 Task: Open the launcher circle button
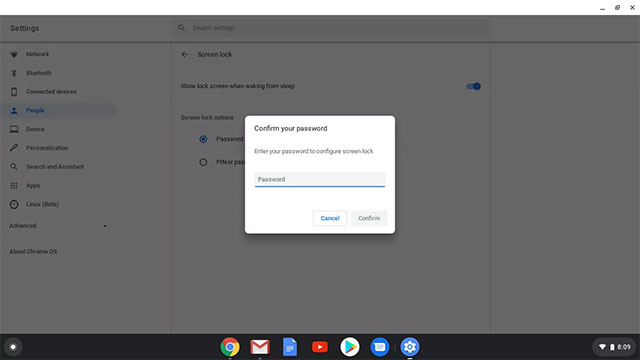click(x=13, y=347)
